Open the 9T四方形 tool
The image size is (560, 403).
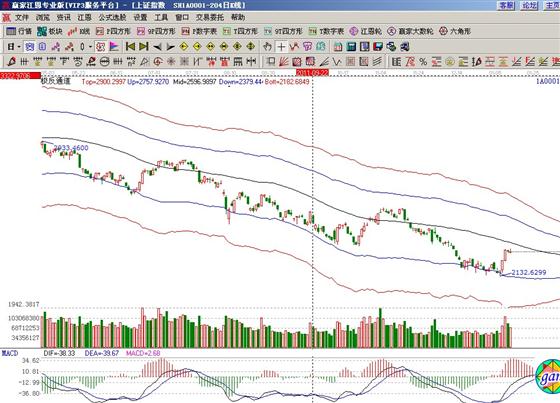pos(283,31)
